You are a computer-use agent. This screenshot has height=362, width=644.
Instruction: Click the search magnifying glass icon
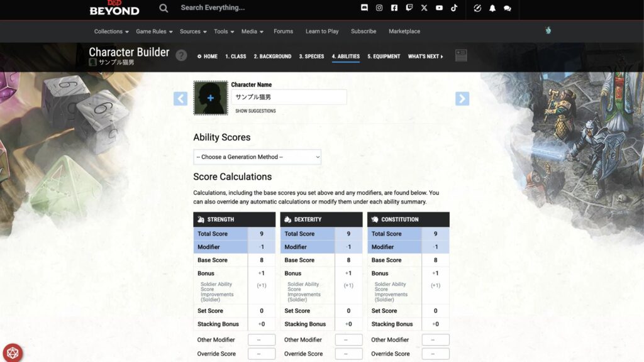(164, 8)
